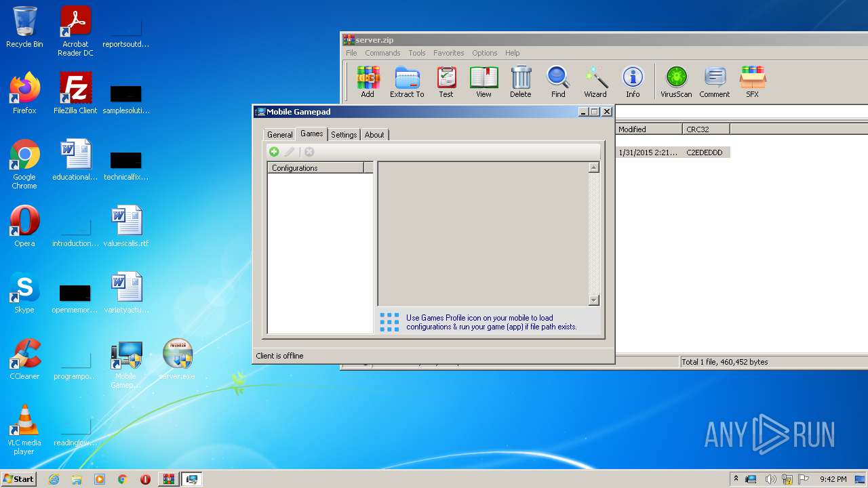Select the Google Chrome desktop shortcut
Image resolution: width=868 pixels, height=488 pixels.
tap(24, 164)
